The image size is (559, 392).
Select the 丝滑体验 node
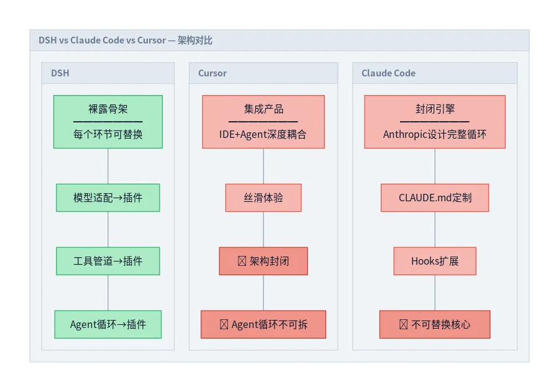(263, 198)
